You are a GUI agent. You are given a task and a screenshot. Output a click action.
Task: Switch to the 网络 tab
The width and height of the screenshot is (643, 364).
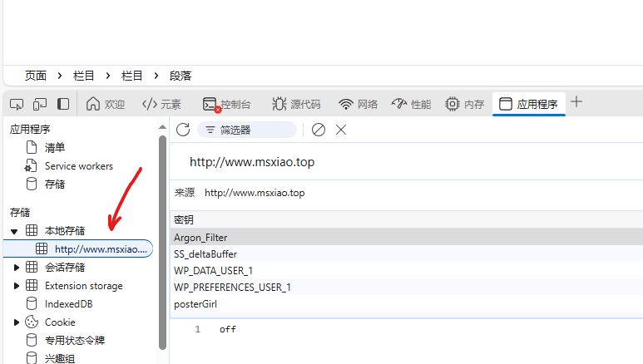click(x=358, y=104)
